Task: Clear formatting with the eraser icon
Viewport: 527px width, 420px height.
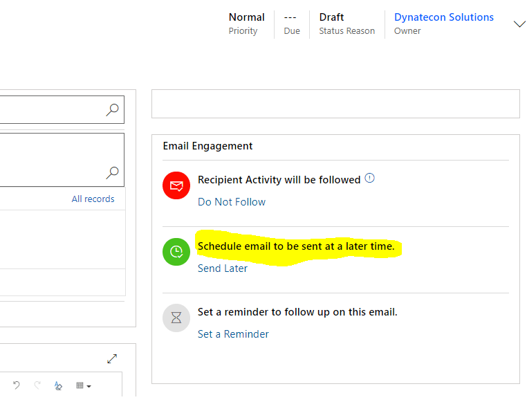Action: coord(59,385)
